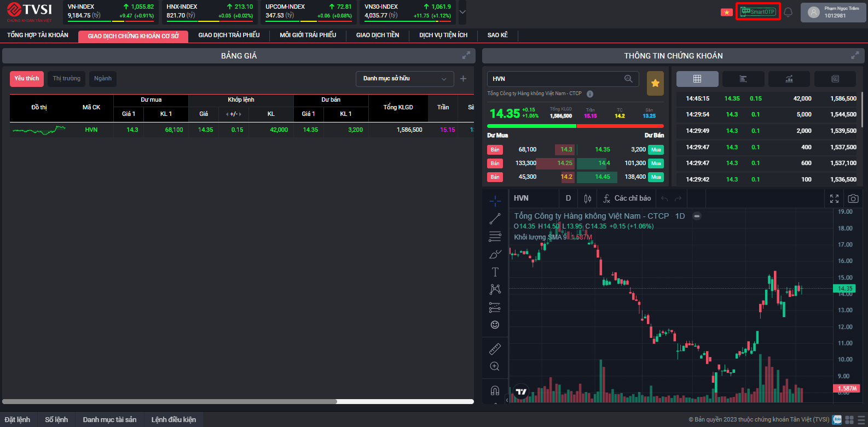
Task: Toggle the Thị trường filter
Action: pyautogui.click(x=66, y=79)
